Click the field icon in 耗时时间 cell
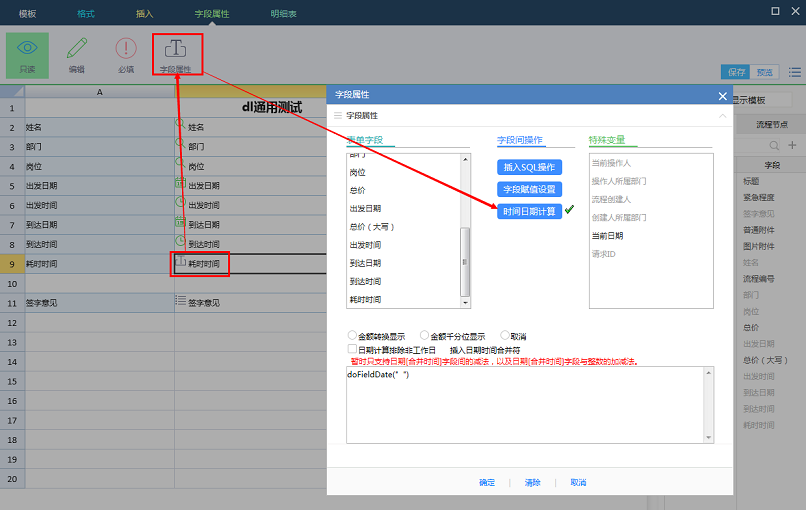806x510 pixels. [x=180, y=262]
